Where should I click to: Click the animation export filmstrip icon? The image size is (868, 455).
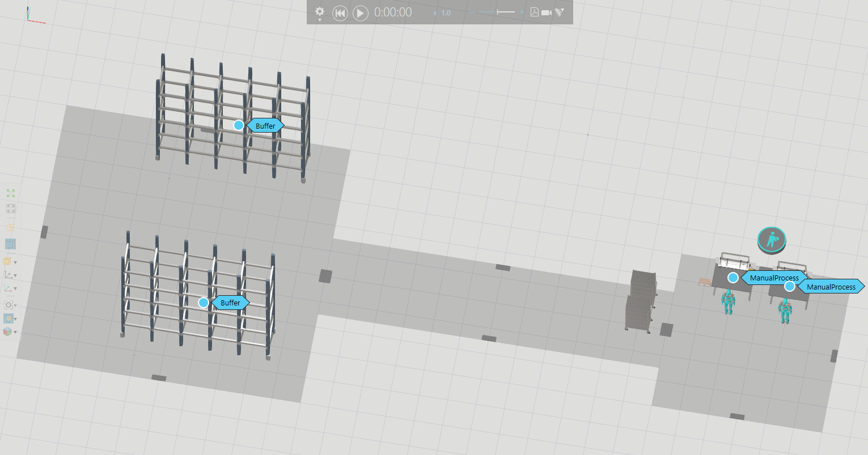coord(559,12)
